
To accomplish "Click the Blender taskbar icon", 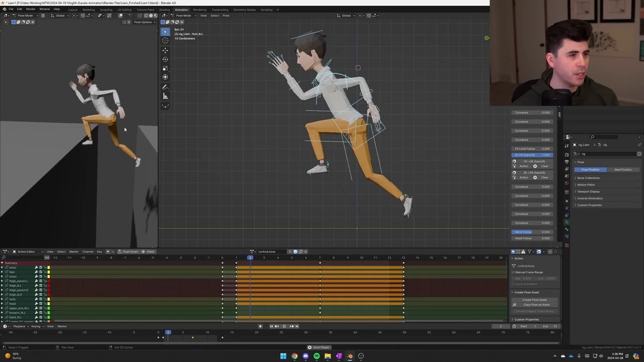I will (350, 356).
